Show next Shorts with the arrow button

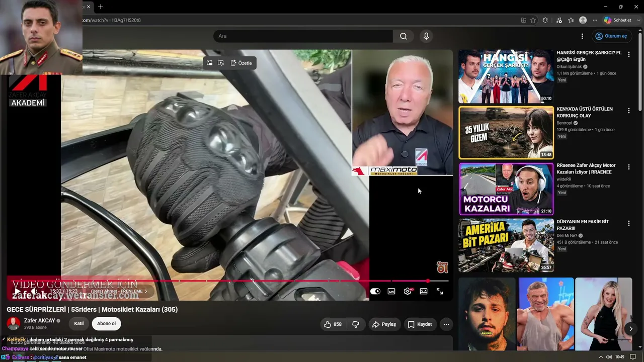[631, 329]
